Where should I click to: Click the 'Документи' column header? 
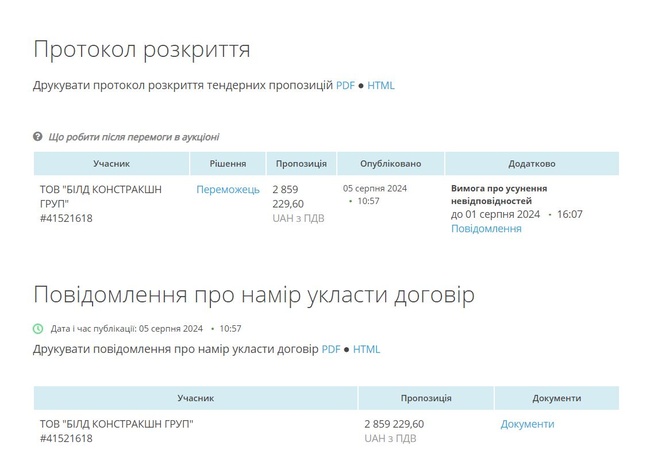point(557,398)
